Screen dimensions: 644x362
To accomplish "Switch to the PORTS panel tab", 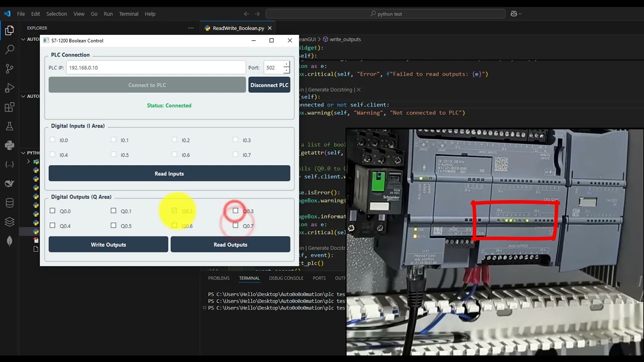I will tap(319, 278).
